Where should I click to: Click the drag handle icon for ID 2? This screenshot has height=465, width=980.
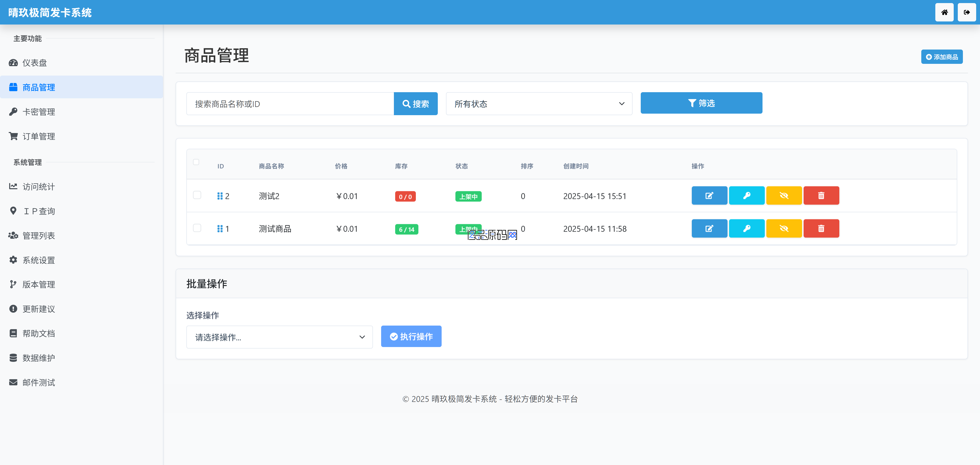(220, 196)
